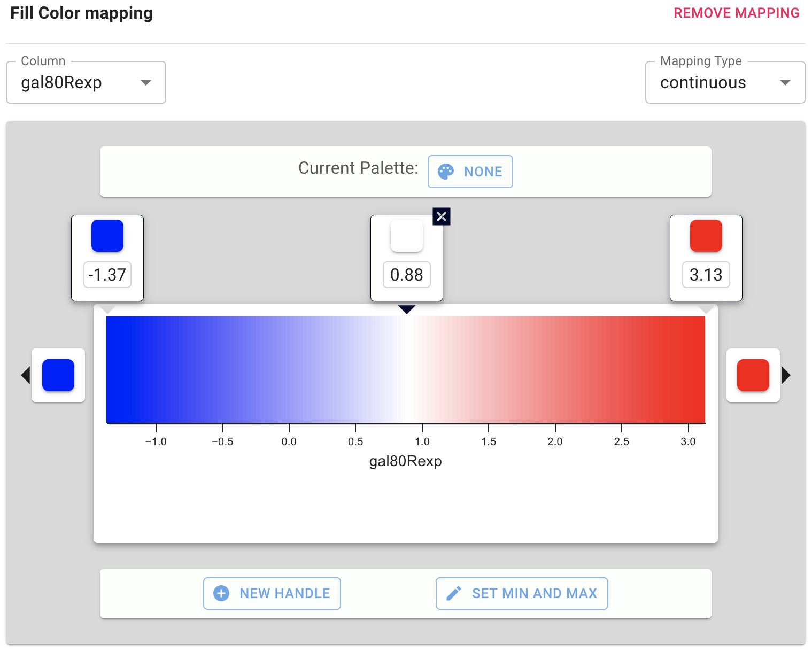Edit the 3.13 handle value field

coord(706,275)
